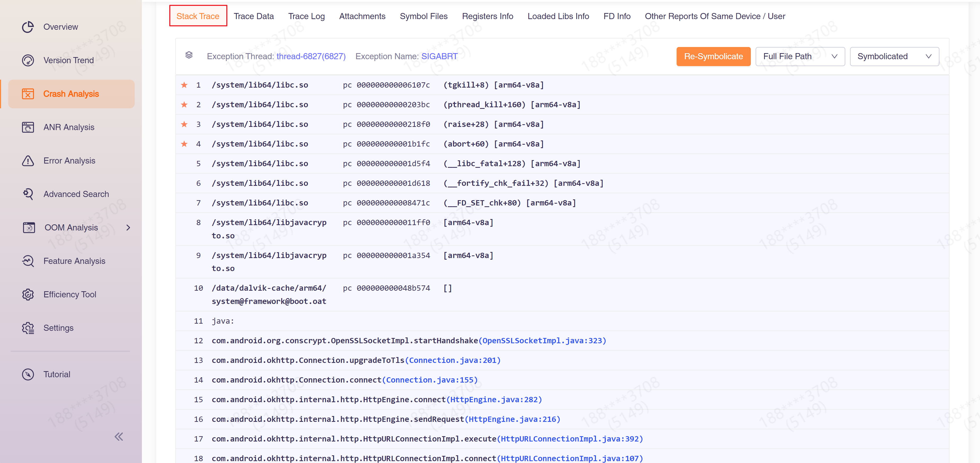The height and width of the screenshot is (463, 980).
Task: Switch to the Trace Log tab
Action: (x=306, y=16)
